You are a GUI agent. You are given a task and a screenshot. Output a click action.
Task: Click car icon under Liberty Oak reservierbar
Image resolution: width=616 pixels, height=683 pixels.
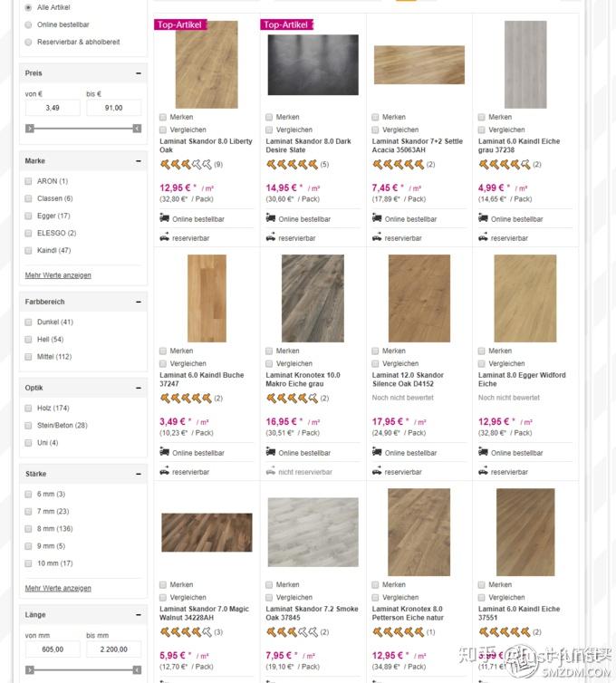(x=164, y=237)
